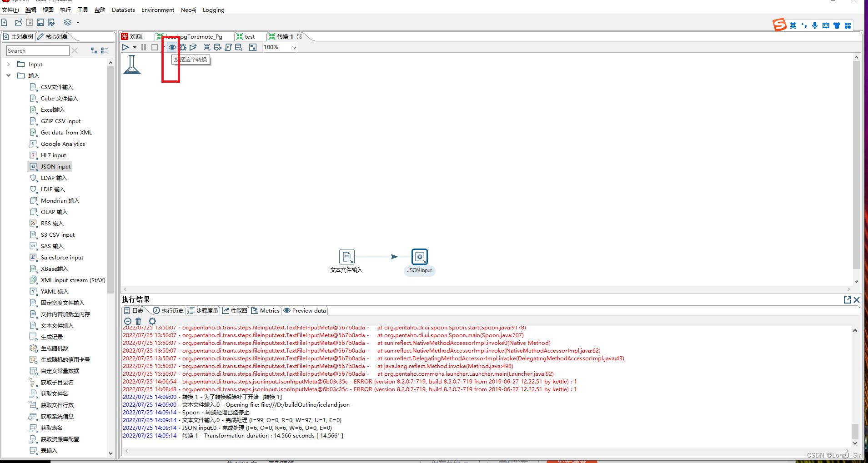Screen dimensions: 868x463
Task: Open the run options dropdown arrow
Action: [x=135, y=47]
